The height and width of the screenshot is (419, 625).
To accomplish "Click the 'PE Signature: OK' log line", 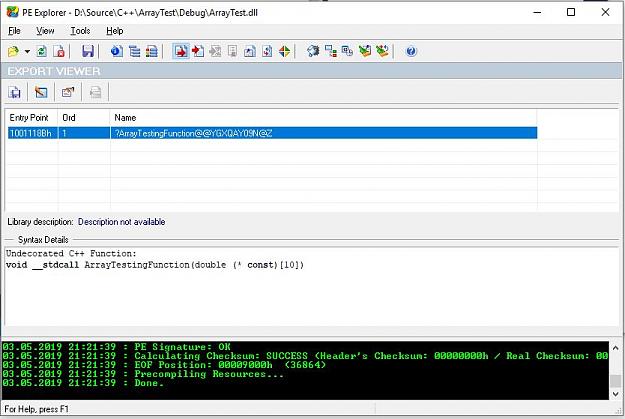I will pos(116,346).
